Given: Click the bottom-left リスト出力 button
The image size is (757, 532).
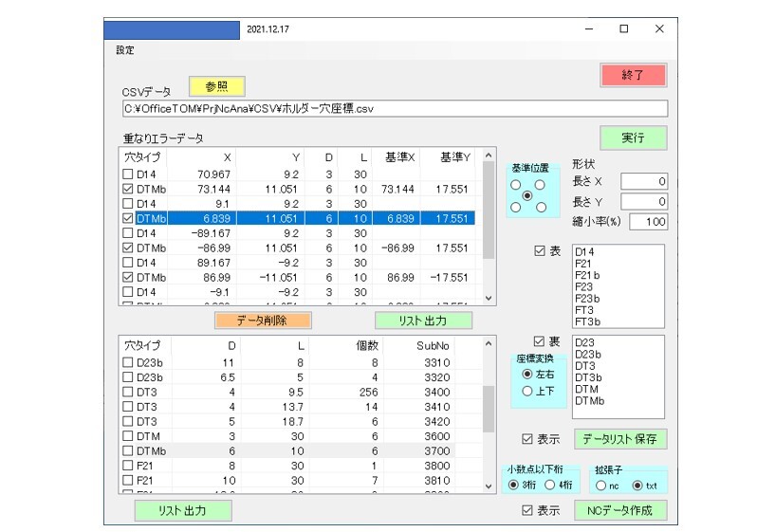Looking at the screenshot, I should click(x=182, y=510).
